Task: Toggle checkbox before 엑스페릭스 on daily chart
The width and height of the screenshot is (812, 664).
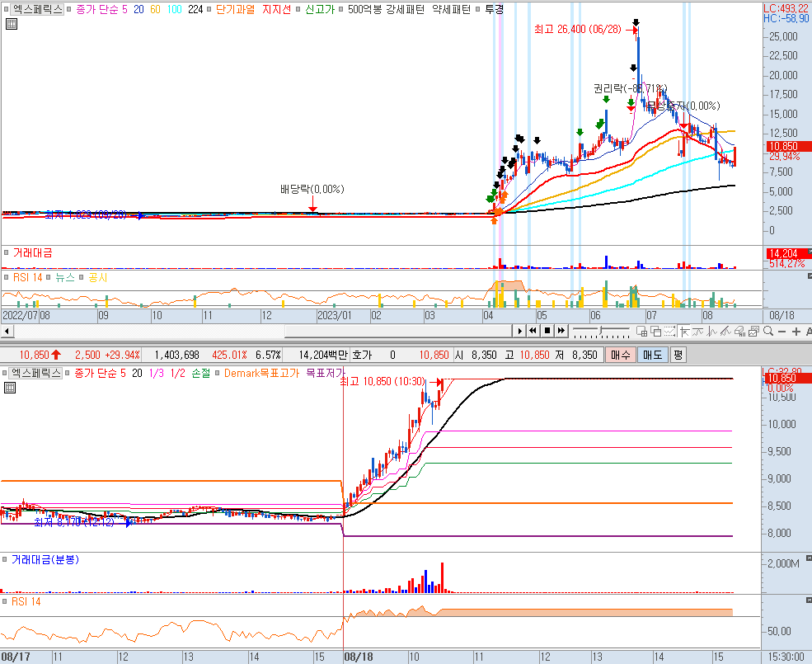Action: [x=7, y=9]
